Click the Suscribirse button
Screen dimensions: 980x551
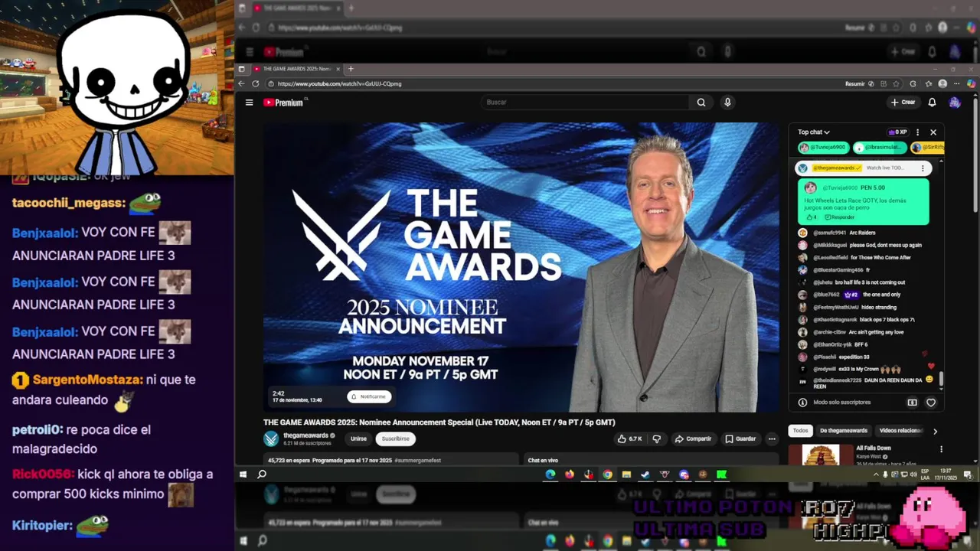click(x=395, y=439)
